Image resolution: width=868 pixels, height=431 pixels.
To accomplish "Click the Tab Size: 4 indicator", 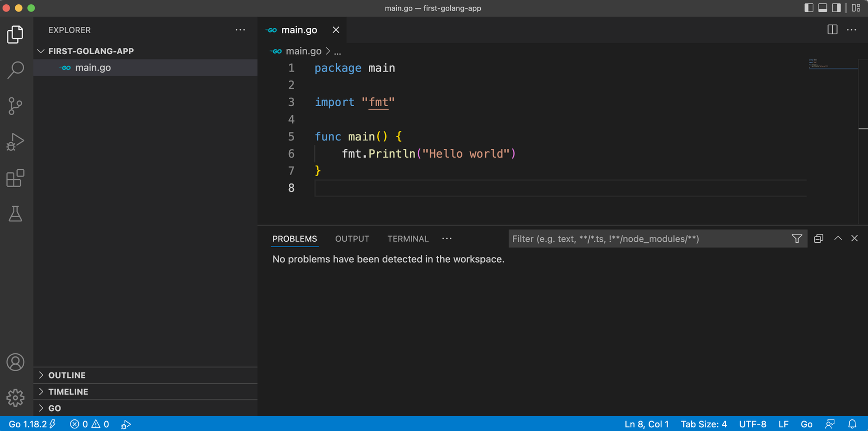I will coord(703,424).
